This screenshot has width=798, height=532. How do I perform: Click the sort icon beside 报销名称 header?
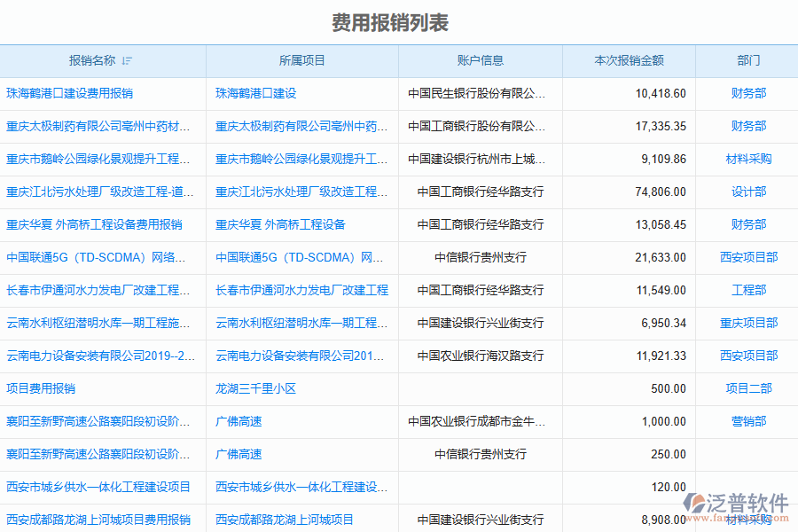pos(127,61)
